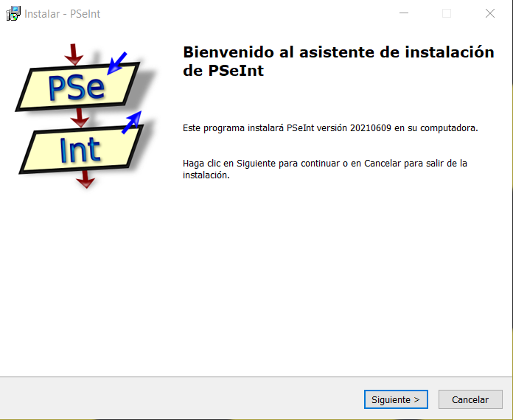This screenshot has height=420, width=513.
Task: Click the PSeInt flowchart logo image
Action: 85,116
